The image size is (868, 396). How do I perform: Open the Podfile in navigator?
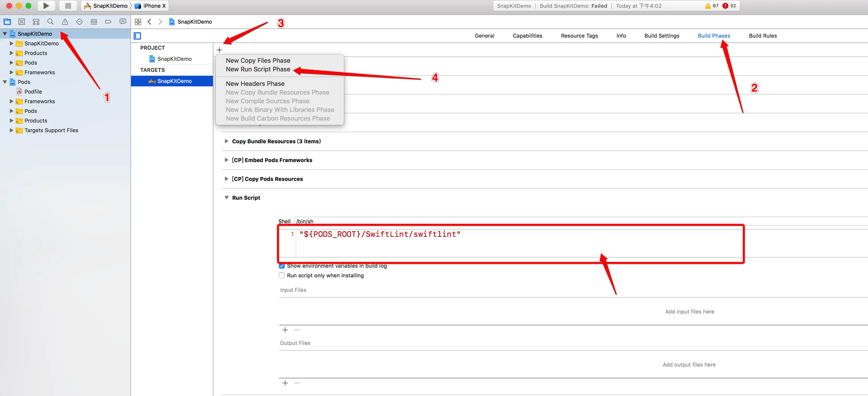tap(33, 92)
